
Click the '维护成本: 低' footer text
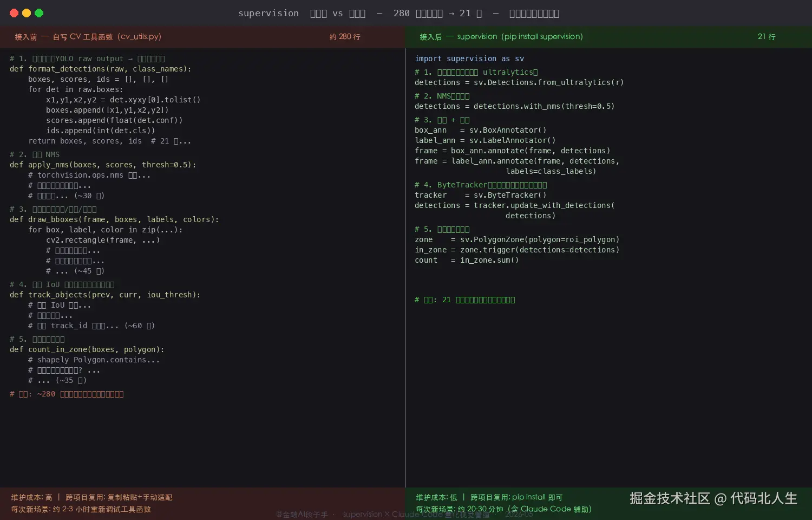click(x=437, y=497)
